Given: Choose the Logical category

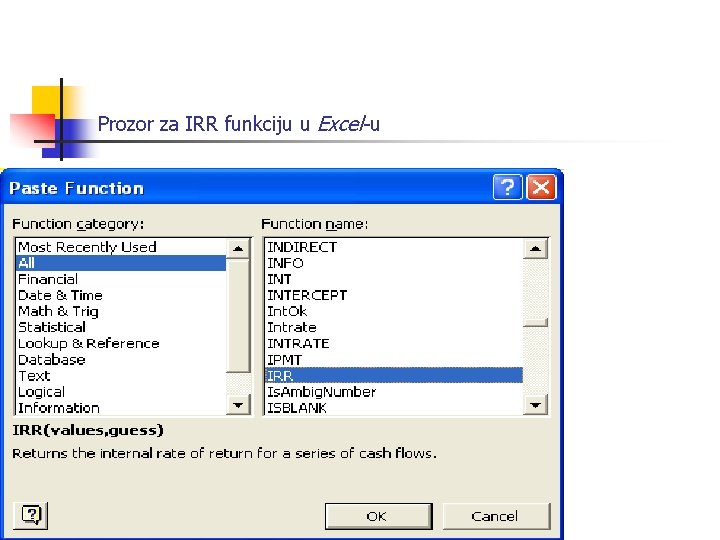Looking at the screenshot, I should 122,392.
